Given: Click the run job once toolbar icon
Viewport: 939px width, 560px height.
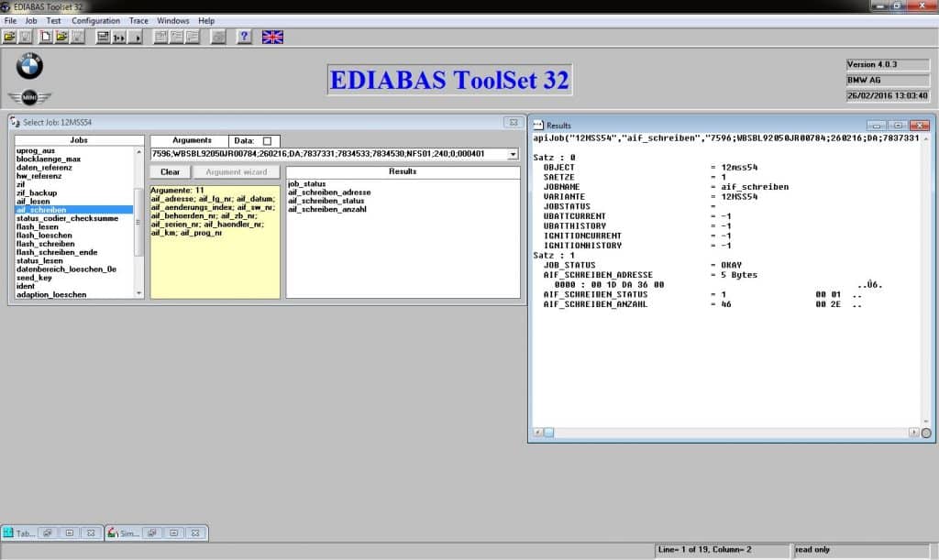Looking at the screenshot, I should coord(118,37).
